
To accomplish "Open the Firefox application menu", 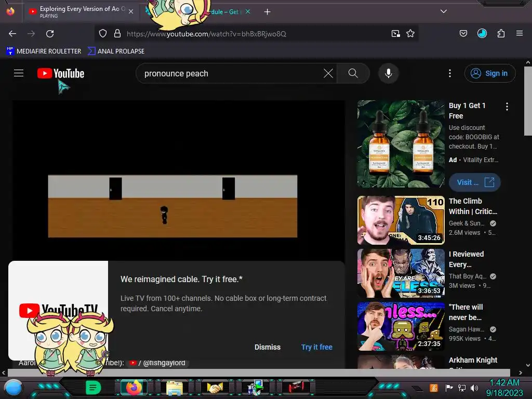I will [x=520, y=33].
